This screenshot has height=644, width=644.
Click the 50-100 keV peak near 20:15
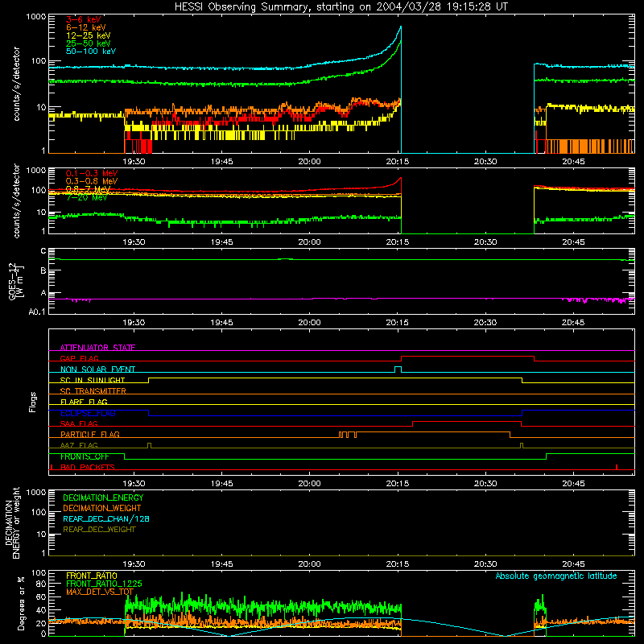point(400,29)
